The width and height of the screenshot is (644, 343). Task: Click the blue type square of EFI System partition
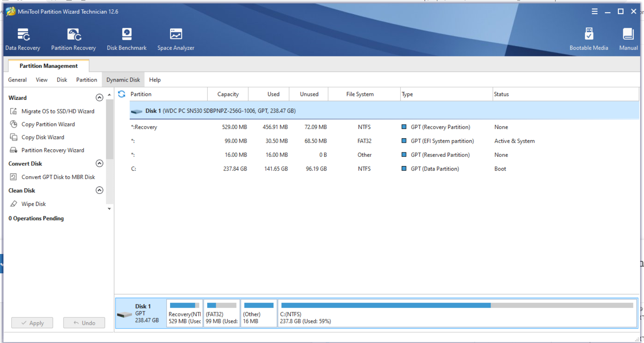[x=404, y=141]
